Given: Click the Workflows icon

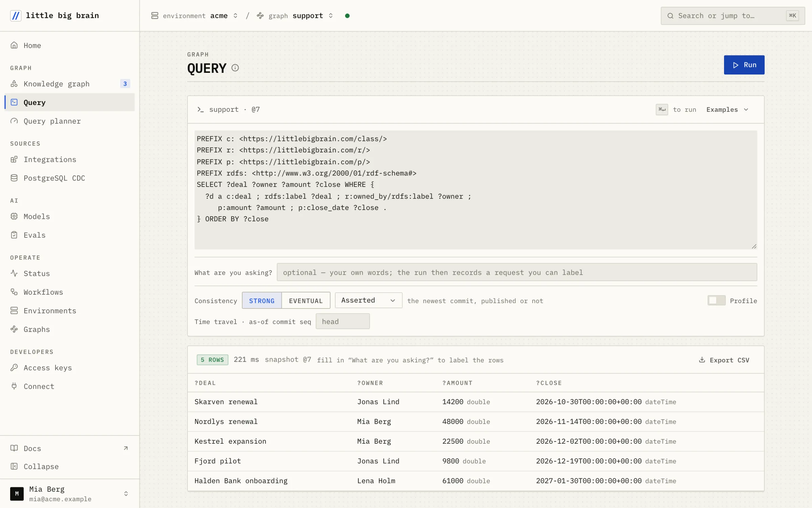Looking at the screenshot, I should pos(14,292).
